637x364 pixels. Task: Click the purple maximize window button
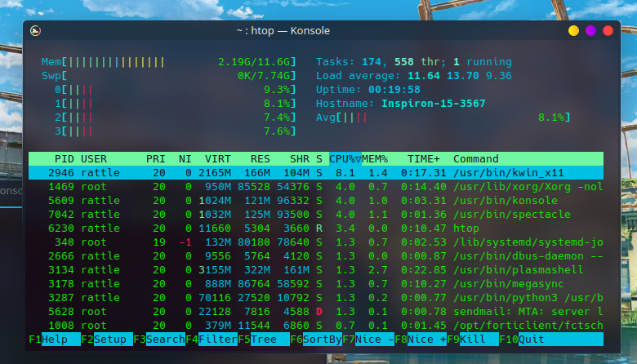(590, 31)
